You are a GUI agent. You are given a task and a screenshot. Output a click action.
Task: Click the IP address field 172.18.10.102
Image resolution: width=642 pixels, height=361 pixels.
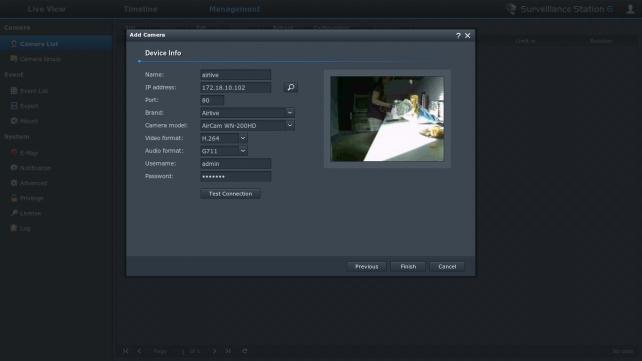click(235, 87)
